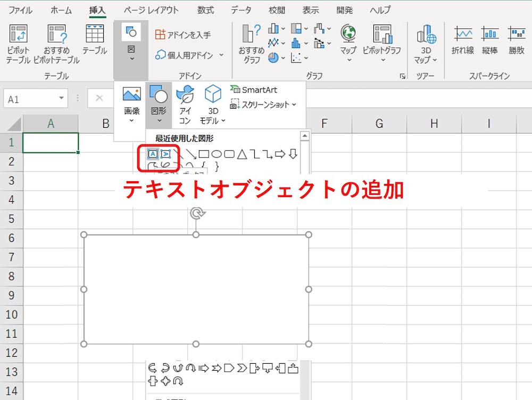Screen dimensions: 532x400
Task: Pick the pentagon arrow shape
Action: click(x=229, y=368)
